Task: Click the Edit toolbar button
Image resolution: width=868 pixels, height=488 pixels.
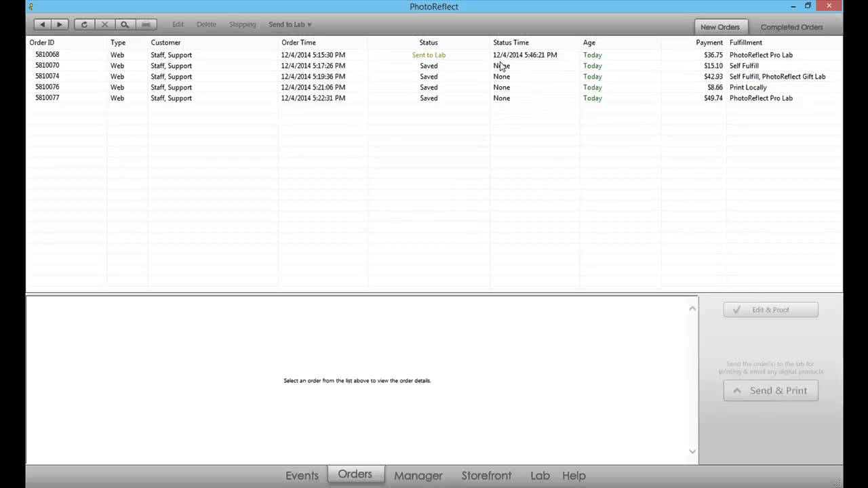Action: click(x=178, y=24)
